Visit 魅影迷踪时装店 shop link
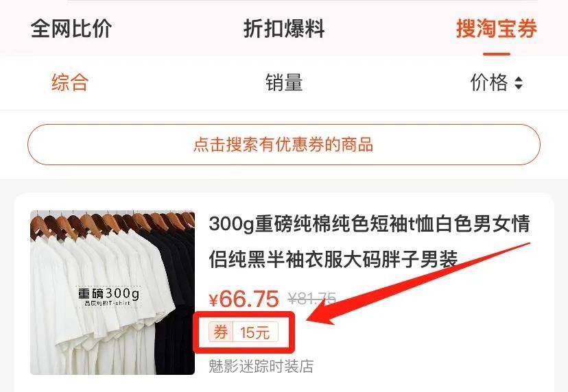This screenshot has height=392, width=568. (x=261, y=366)
